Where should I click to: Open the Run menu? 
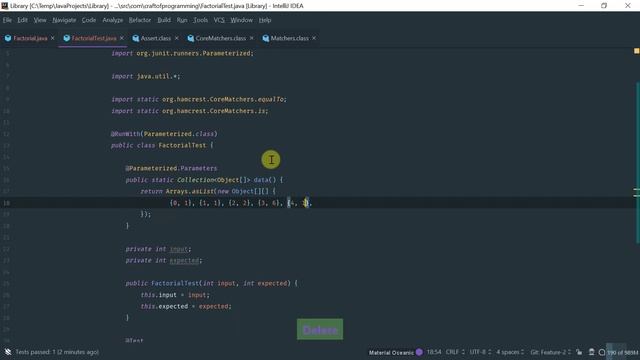tap(182, 20)
